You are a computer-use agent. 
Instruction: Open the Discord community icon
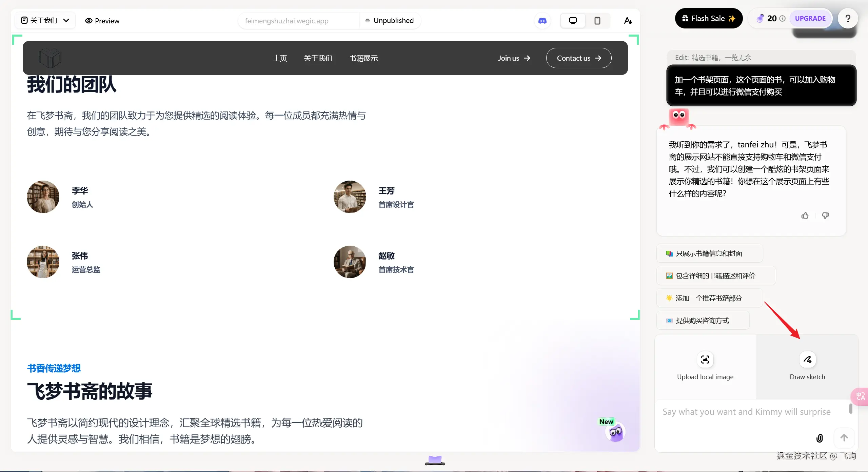542,21
